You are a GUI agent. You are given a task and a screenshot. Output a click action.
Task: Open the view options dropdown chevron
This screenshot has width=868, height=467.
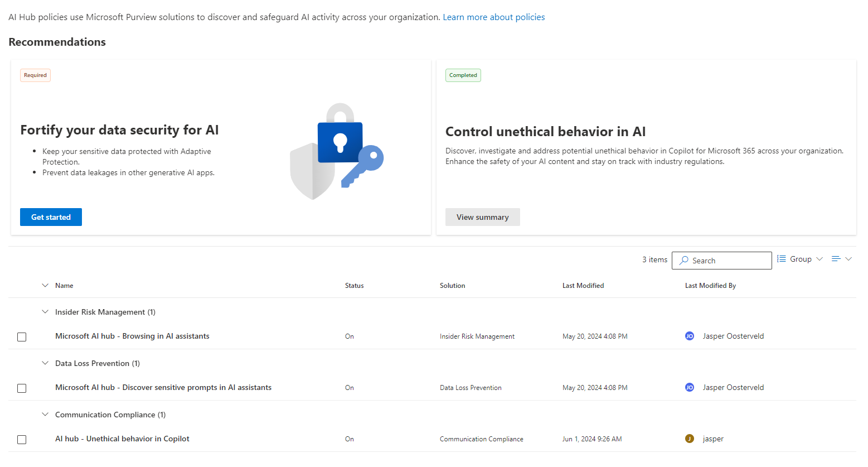tap(848, 259)
